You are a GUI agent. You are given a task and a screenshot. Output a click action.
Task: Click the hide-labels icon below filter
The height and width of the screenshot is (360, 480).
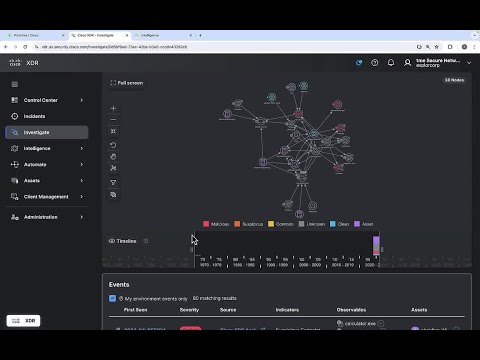tap(113, 194)
